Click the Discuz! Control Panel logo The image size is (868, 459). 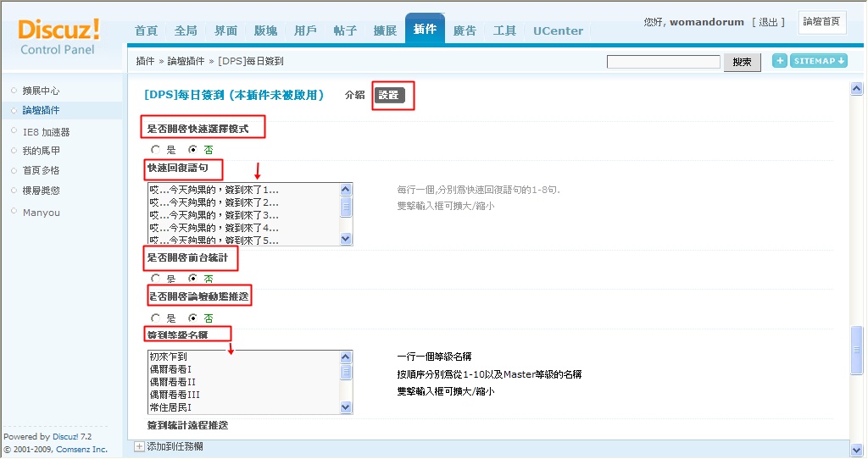[59, 36]
